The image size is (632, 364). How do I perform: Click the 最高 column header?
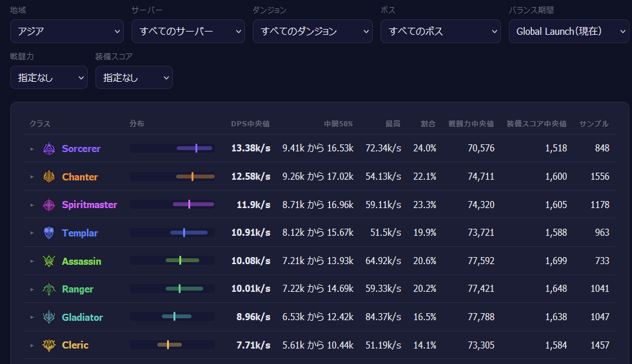pos(393,124)
